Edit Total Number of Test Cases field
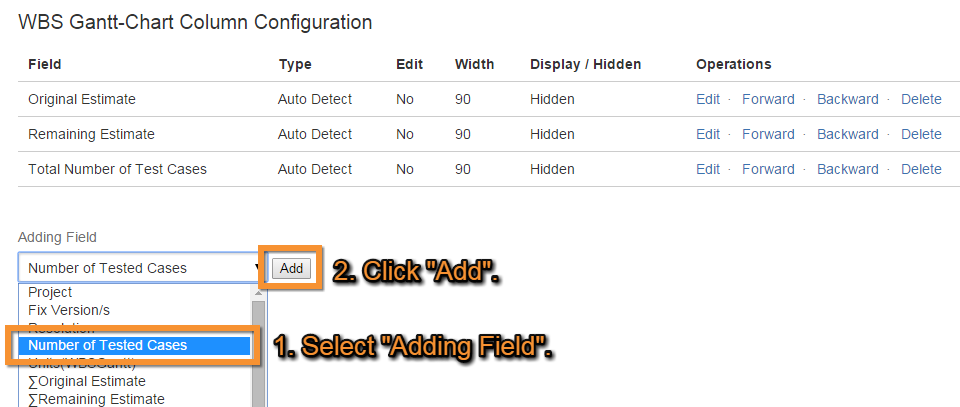This screenshot has width=960, height=407. pyautogui.click(x=708, y=169)
